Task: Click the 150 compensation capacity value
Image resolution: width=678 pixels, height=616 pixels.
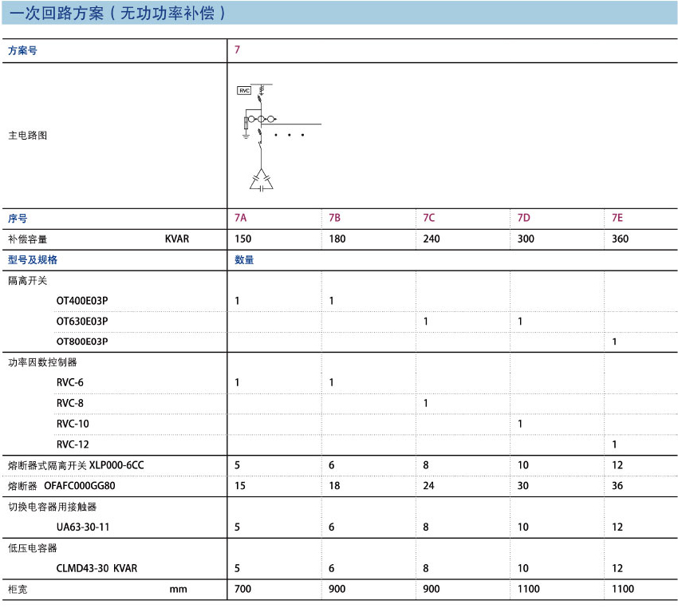Action: [243, 239]
